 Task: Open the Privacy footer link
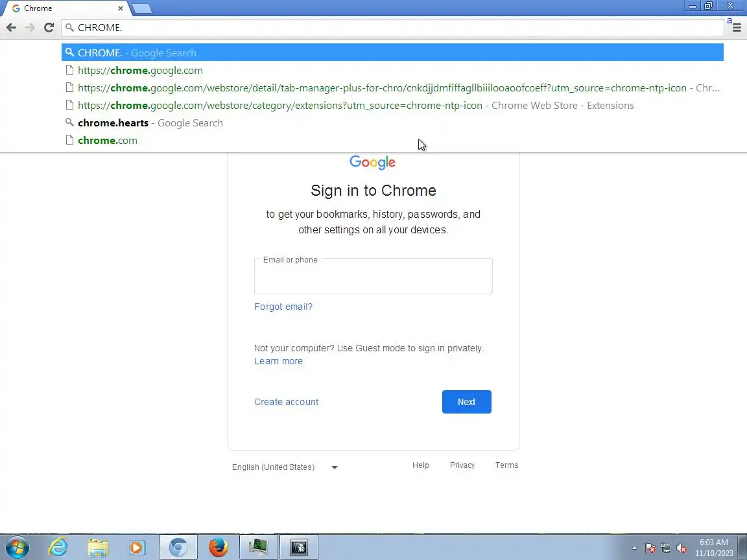coord(462,465)
